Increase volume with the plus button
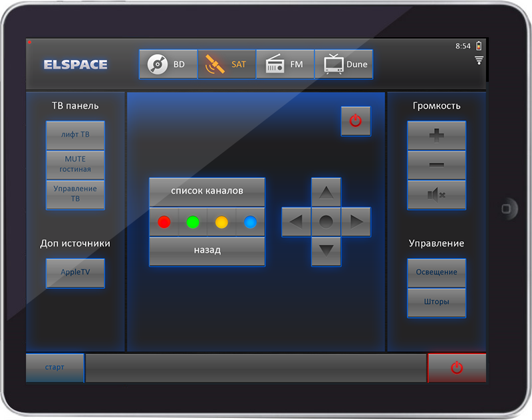Viewport: 532px width, 420px height. tap(436, 136)
